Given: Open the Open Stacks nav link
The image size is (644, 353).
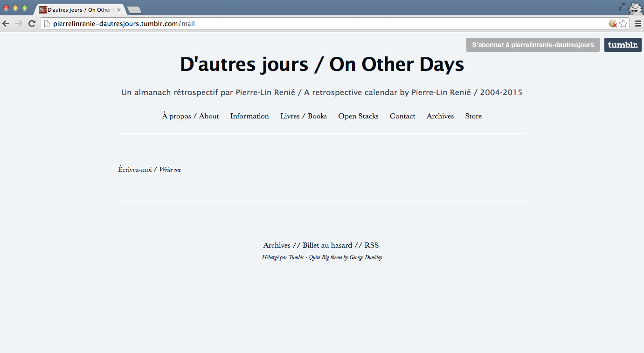Looking at the screenshot, I should tap(358, 116).
